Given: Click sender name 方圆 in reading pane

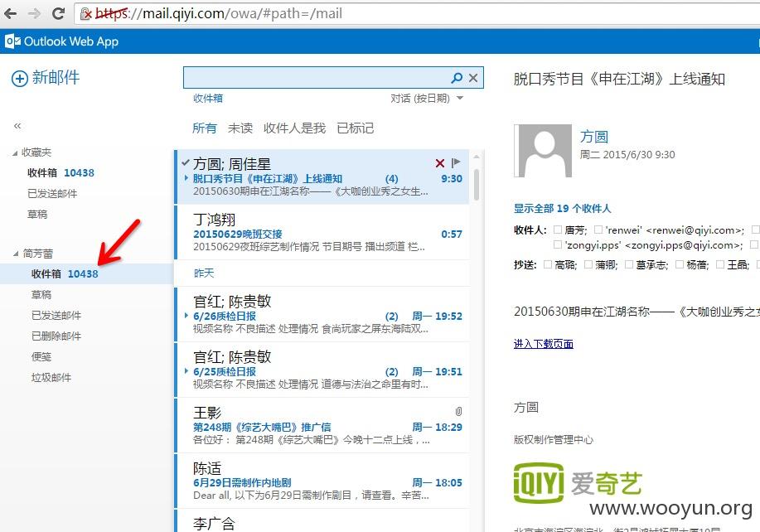Looking at the screenshot, I should (x=593, y=137).
